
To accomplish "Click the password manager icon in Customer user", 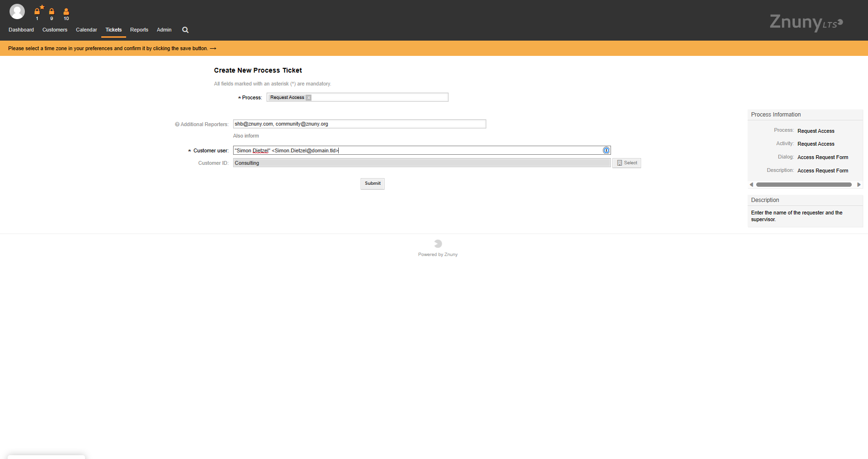I will point(606,150).
